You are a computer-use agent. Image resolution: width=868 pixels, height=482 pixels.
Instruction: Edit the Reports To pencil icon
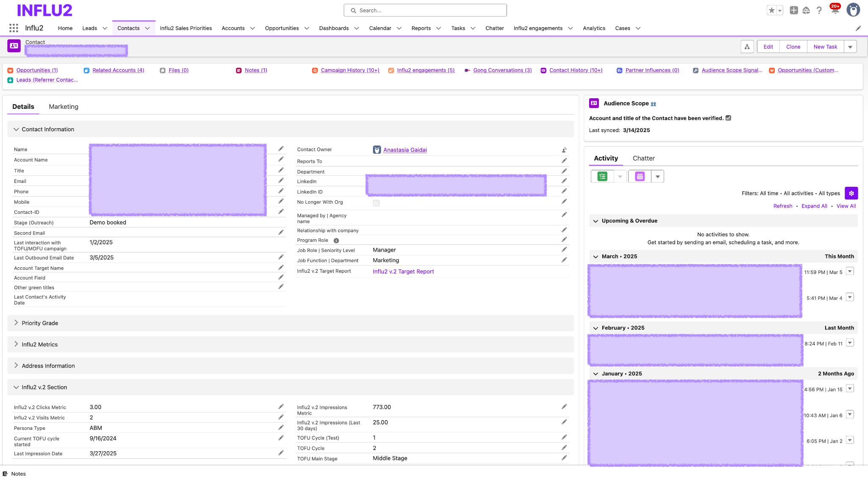click(x=564, y=161)
